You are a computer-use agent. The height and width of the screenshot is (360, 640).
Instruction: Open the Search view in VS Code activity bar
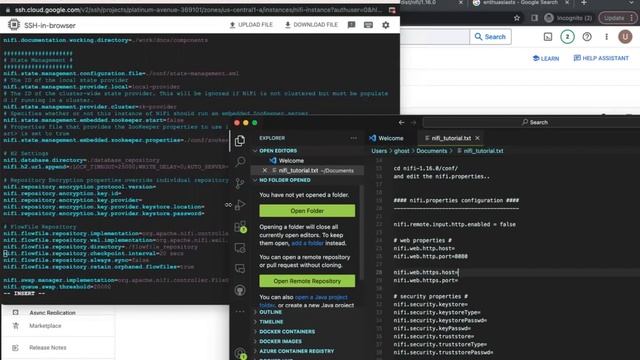tap(240, 161)
